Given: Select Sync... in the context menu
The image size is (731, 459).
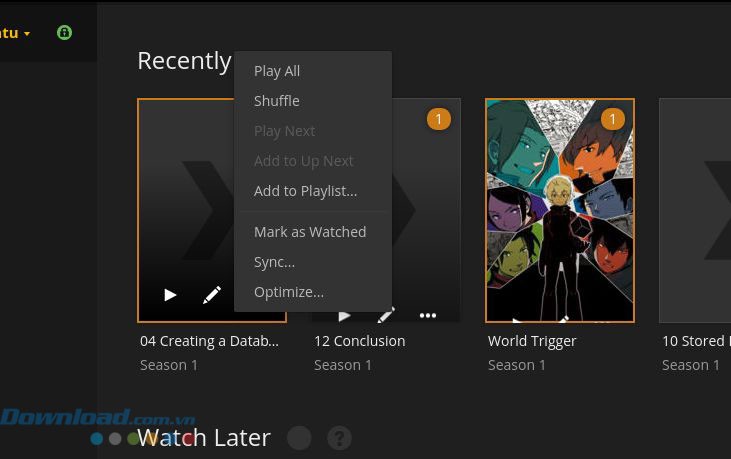Looking at the screenshot, I should point(274,262).
